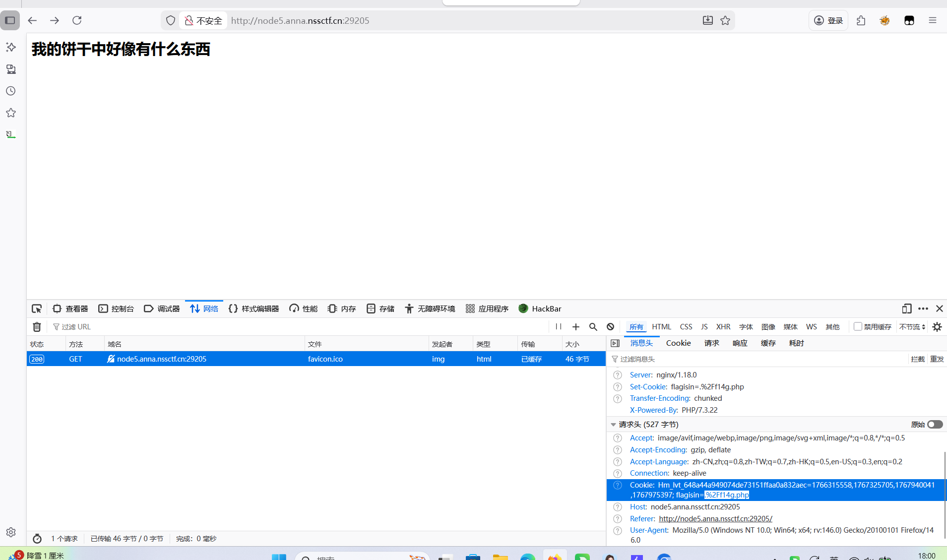Switch to the 控制台 tab
This screenshot has width=947, height=560.
point(116,309)
